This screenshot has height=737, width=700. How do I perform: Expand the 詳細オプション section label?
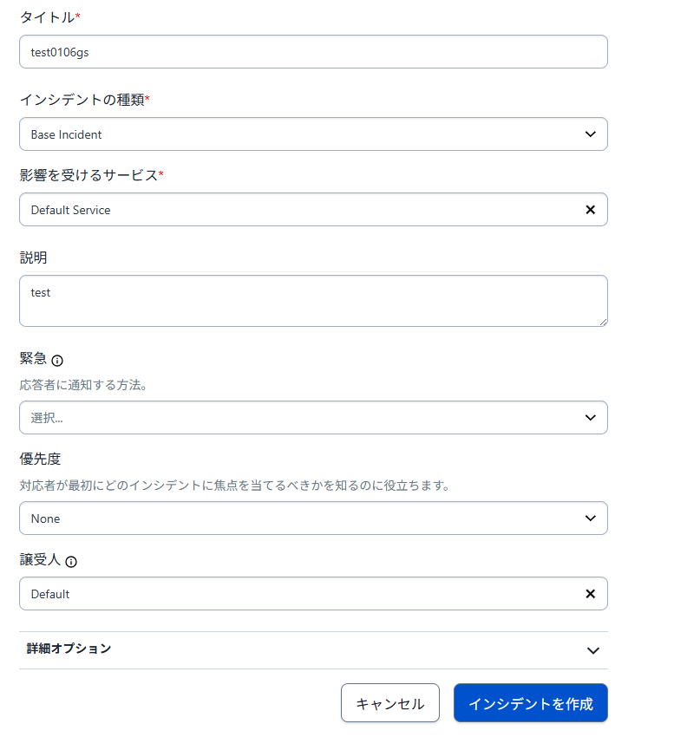tap(69, 649)
